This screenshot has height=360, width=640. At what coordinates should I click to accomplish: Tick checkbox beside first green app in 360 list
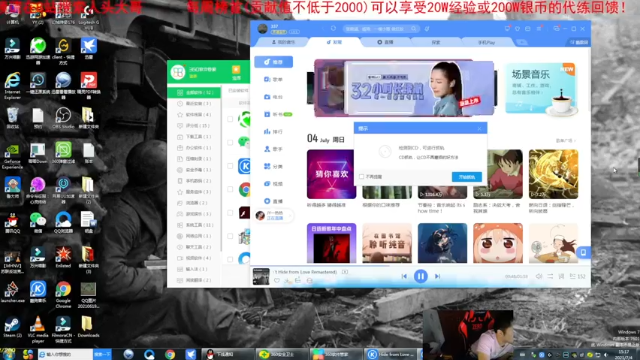click(230, 119)
